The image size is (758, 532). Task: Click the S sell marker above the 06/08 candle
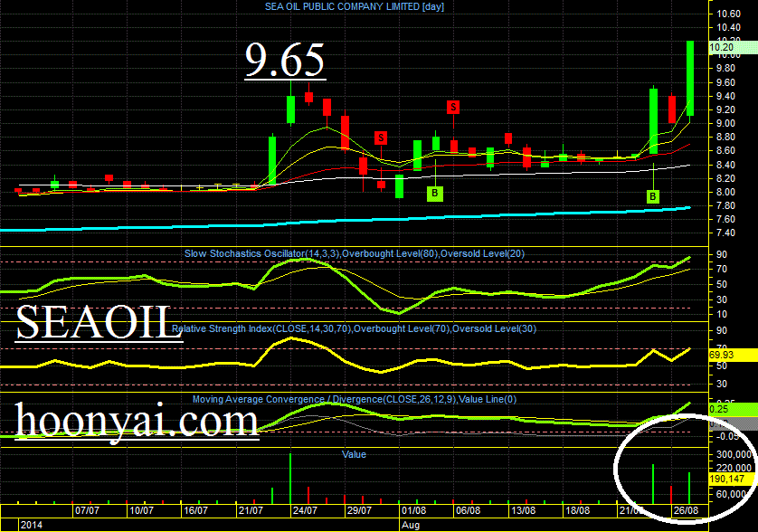453,107
